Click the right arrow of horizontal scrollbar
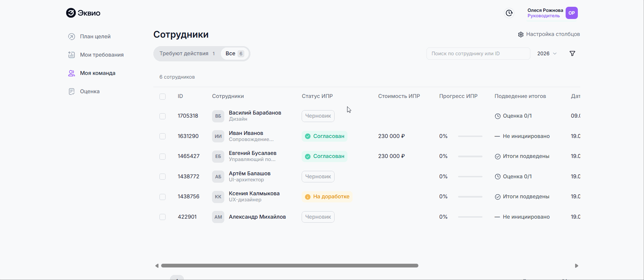644x280 pixels. click(x=576, y=266)
